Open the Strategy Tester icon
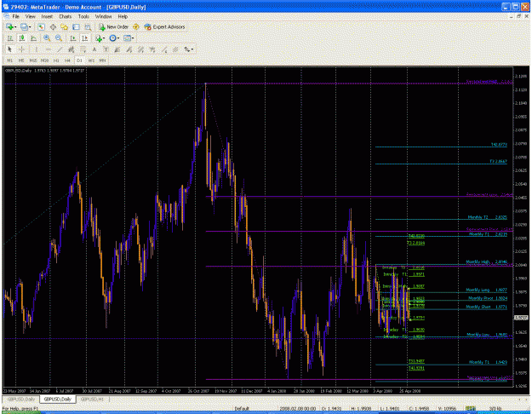 88,26
